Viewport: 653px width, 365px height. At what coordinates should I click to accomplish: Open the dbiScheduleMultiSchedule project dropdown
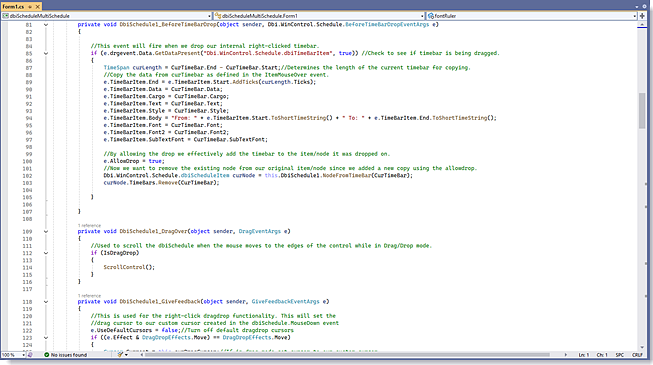106,16
